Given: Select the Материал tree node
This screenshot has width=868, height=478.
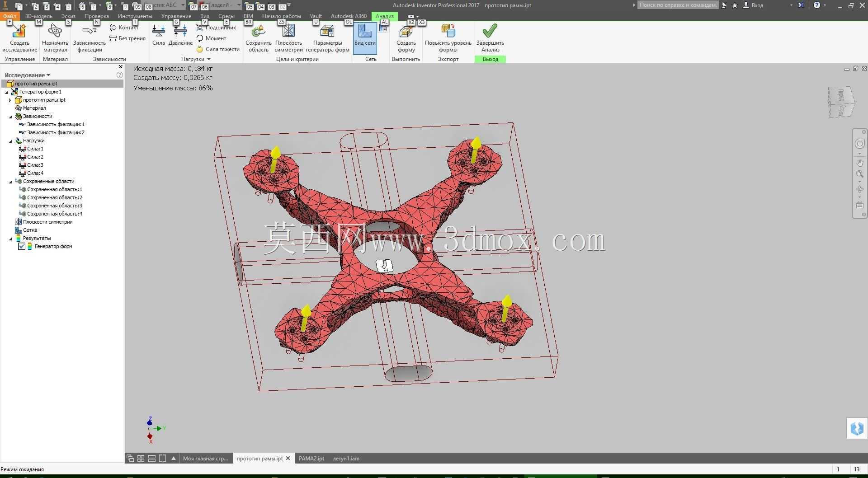Looking at the screenshot, I should click(34, 108).
